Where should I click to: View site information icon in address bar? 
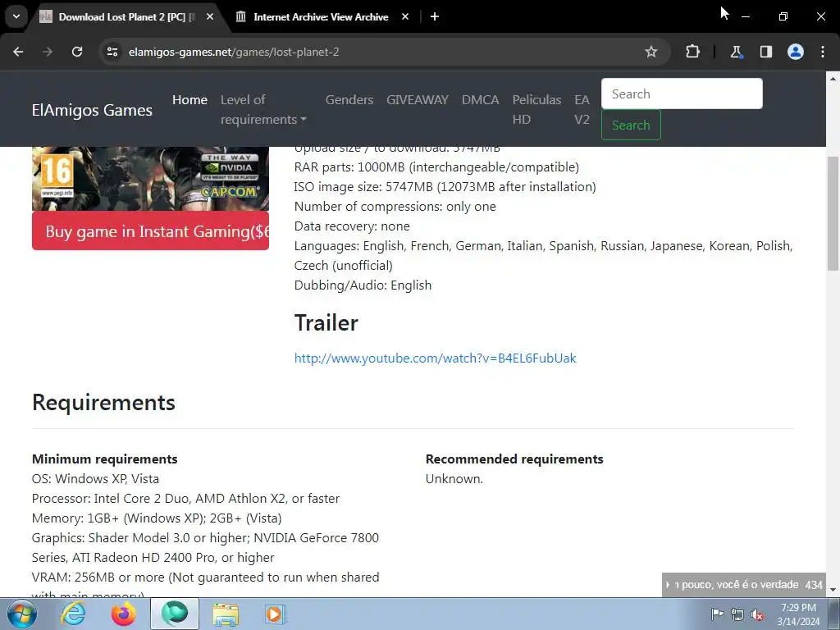(112, 52)
